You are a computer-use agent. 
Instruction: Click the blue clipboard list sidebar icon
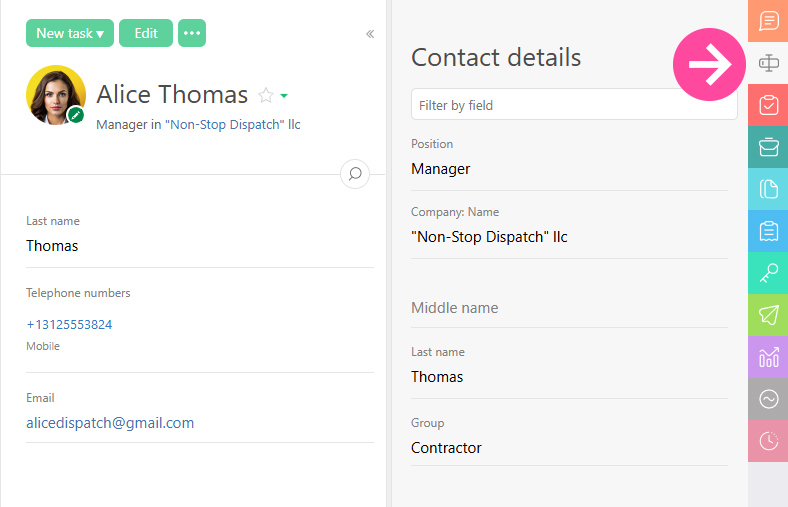tap(768, 231)
